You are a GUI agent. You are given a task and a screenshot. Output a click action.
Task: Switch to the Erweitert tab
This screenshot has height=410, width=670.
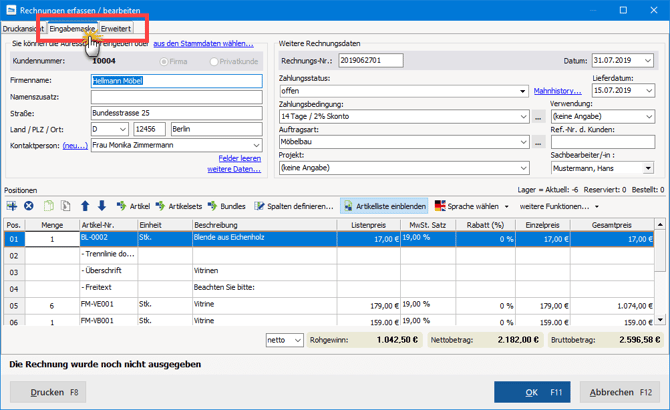click(x=115, y=29)
